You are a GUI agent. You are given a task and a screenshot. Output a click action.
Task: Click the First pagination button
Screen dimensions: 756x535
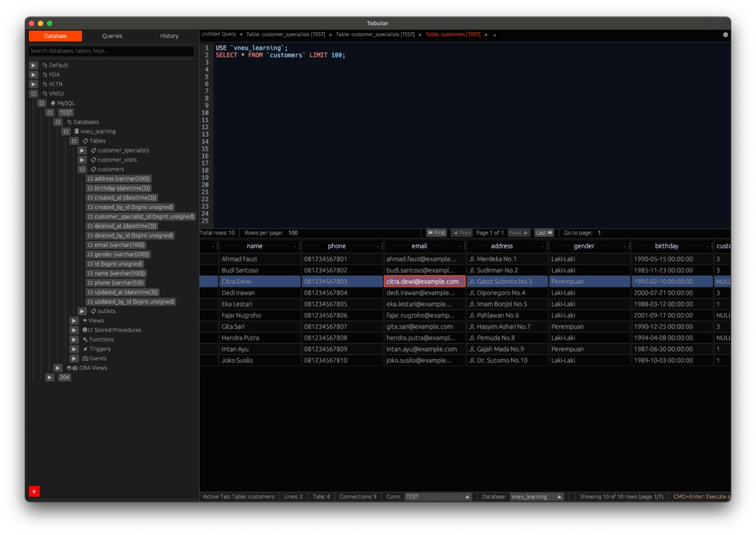point(436,233)
